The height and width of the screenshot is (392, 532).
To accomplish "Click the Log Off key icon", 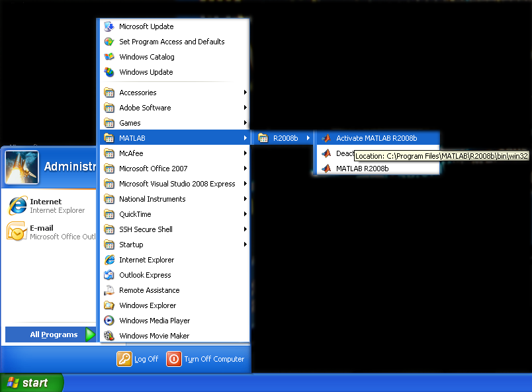I will [124, 359].
